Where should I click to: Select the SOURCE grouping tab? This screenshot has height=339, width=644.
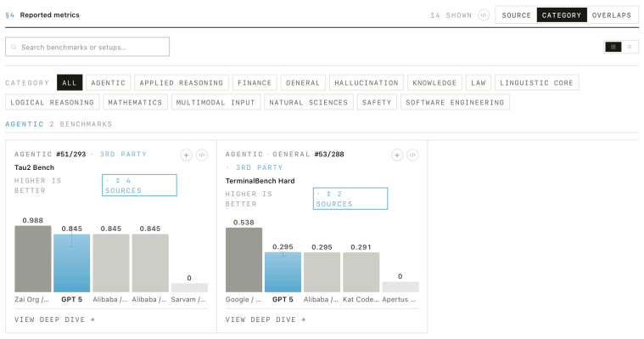click(x=516, y=15)
